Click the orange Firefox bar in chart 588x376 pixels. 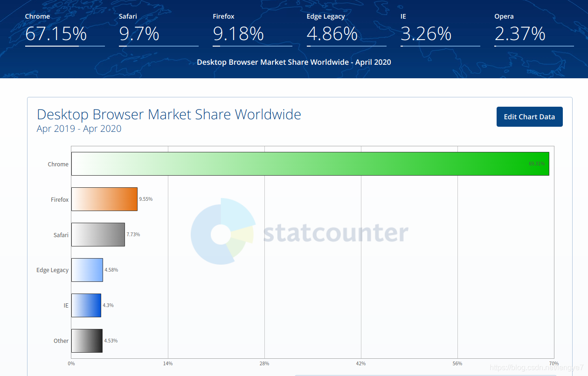[104, 199]
